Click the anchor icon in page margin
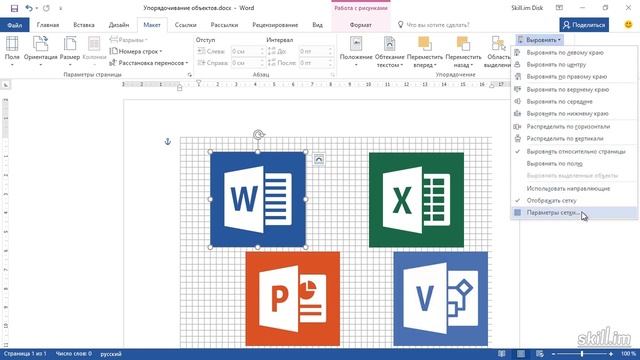The image size is (640, 360). click(167, 142)
